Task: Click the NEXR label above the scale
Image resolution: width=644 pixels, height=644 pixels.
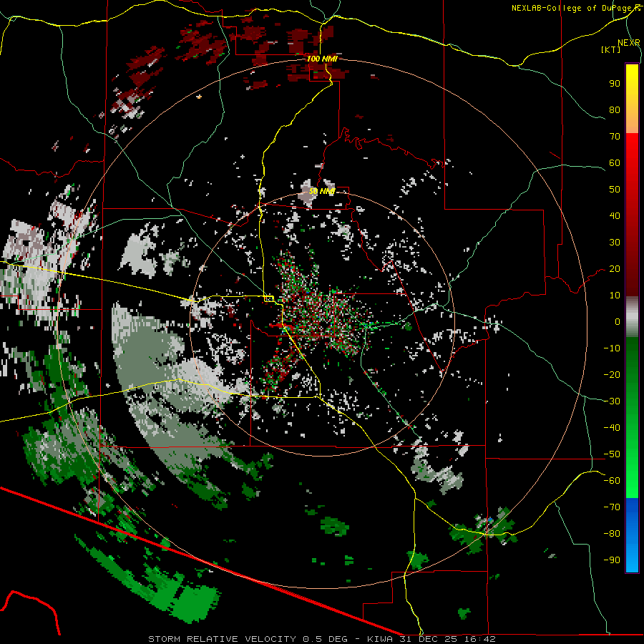Action: 629,43
